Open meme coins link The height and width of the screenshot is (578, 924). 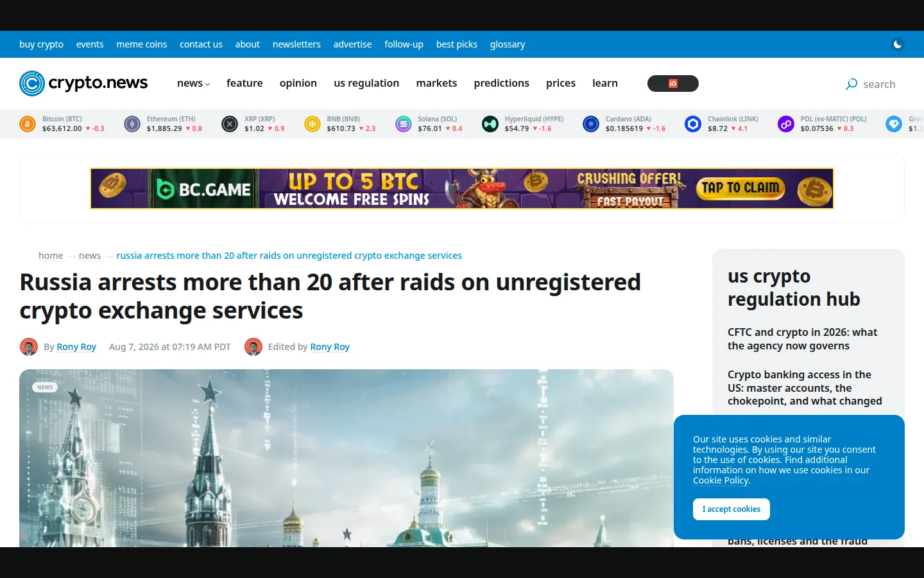coord(142,44)
